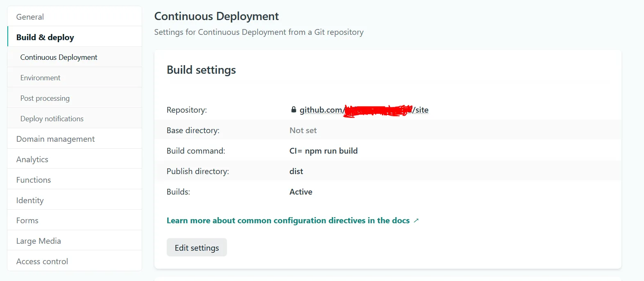Go to Continuous Deployment subsection
The image size is (644, 281).
coord(59,57)
